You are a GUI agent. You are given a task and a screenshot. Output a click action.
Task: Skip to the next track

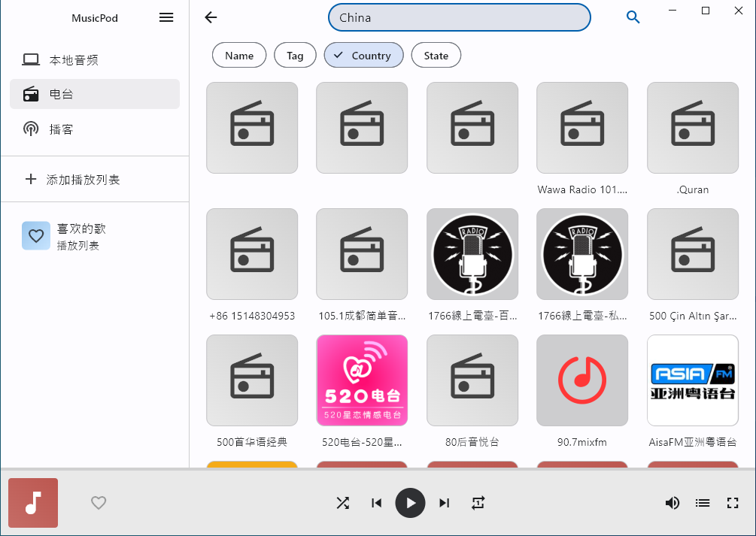point(444,503)
